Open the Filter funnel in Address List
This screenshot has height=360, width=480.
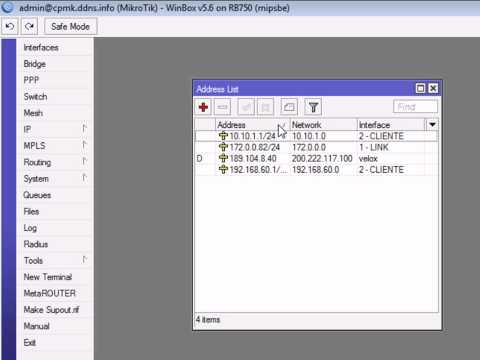[313, 107]
